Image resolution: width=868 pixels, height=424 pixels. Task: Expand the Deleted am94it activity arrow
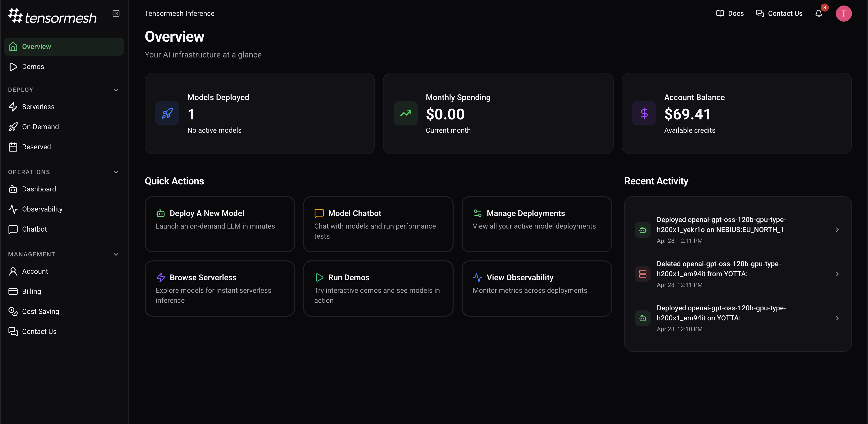coord(837,274)
